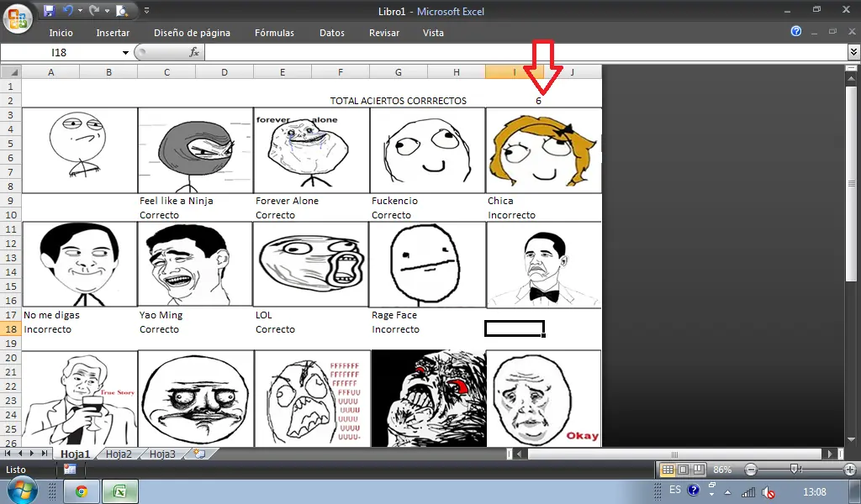Click the zoom in plus button
The image size is (861, 504).
(x=850, y=470)
